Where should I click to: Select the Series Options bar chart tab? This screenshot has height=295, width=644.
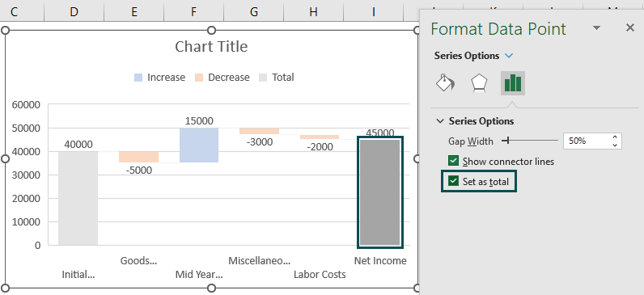pos(513,83)
